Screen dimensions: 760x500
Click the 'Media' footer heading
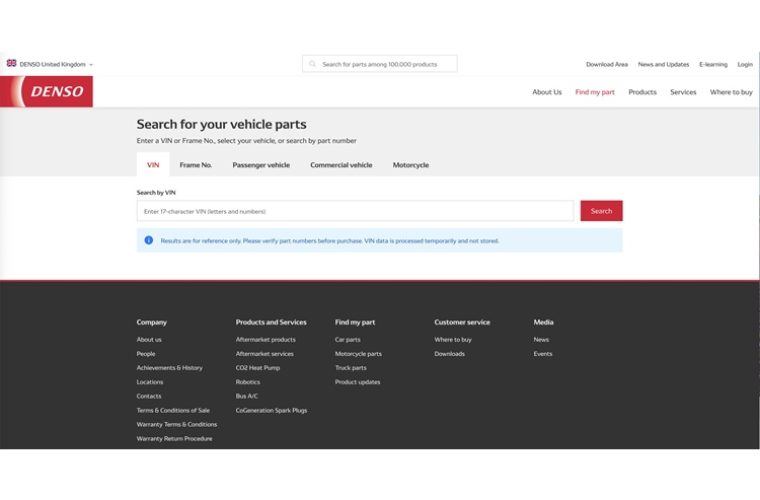click(x=543, y=322)
